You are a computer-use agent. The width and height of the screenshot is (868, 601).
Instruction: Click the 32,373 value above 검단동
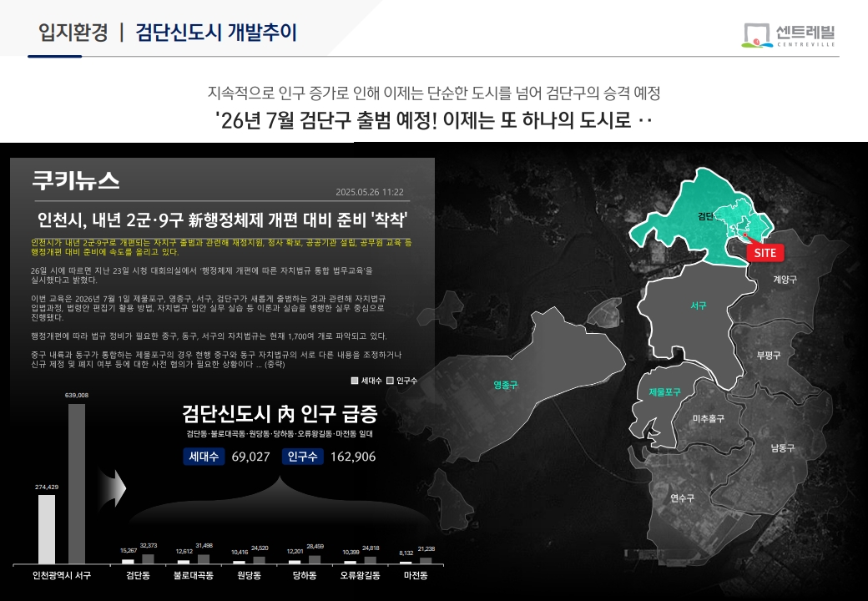(149, 546)
